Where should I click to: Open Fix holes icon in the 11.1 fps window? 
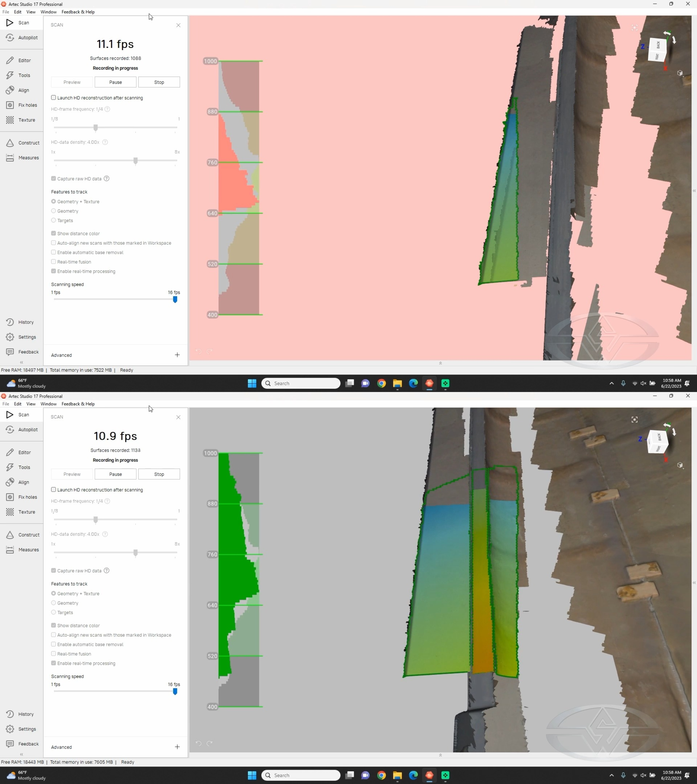pyautogui.click(x=10, y=105)
